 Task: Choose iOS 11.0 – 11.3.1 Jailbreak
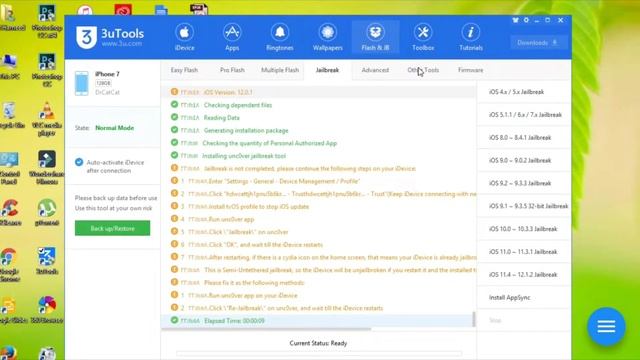coord(524,252)
